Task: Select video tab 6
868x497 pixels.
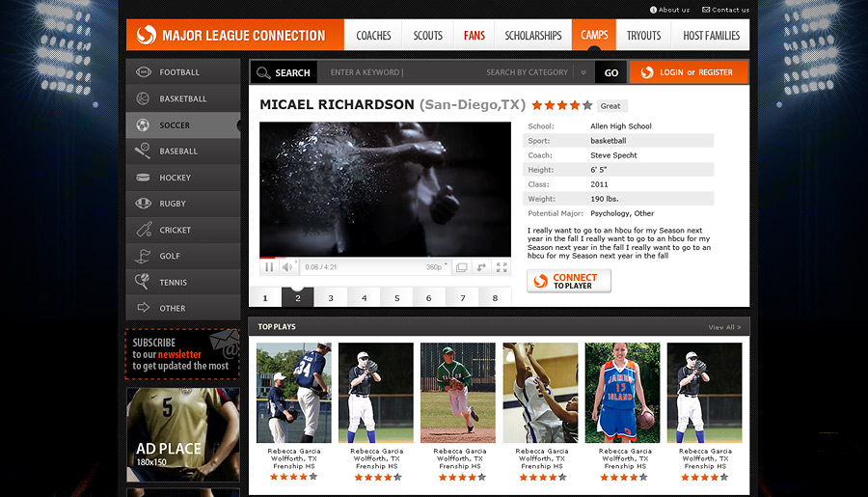Action: pyautogui.click(x=428, y=298)
